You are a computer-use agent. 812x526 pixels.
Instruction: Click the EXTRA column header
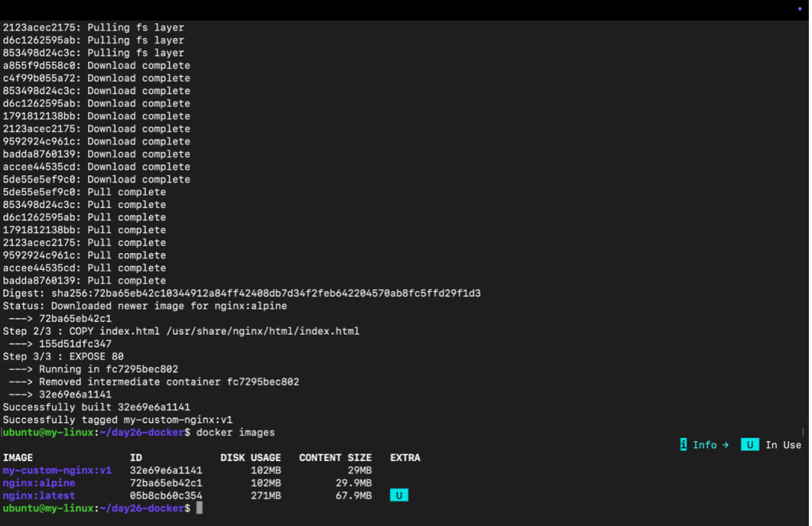click(x=405, y=458)
